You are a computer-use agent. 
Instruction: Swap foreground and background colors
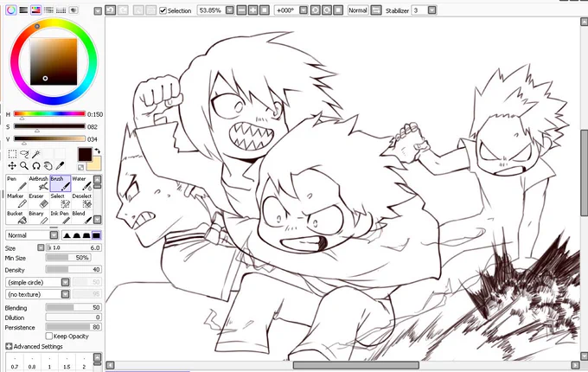97,151
